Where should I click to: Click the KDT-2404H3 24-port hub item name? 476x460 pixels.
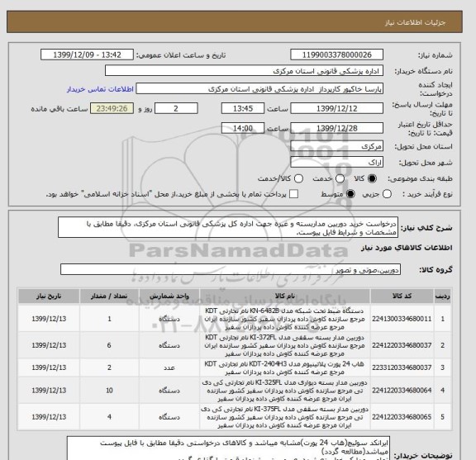(x=285, y=368)
